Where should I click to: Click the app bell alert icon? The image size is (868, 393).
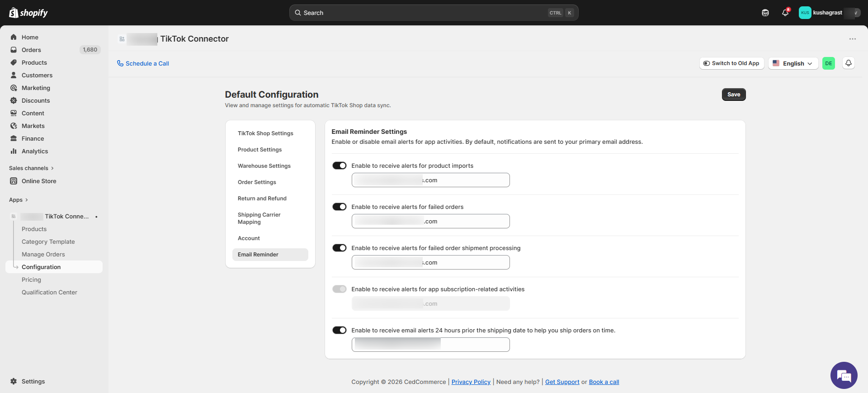[x=849, y=63]
